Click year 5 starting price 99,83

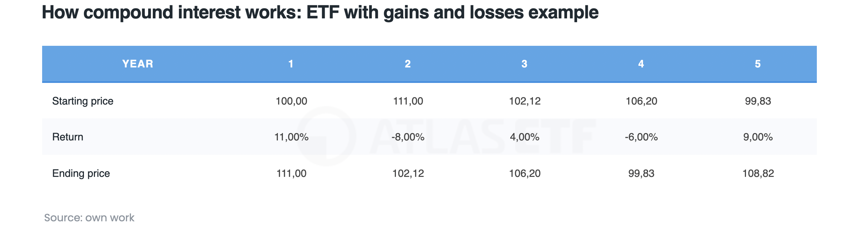pyautogui.click(x=758, y=101)
